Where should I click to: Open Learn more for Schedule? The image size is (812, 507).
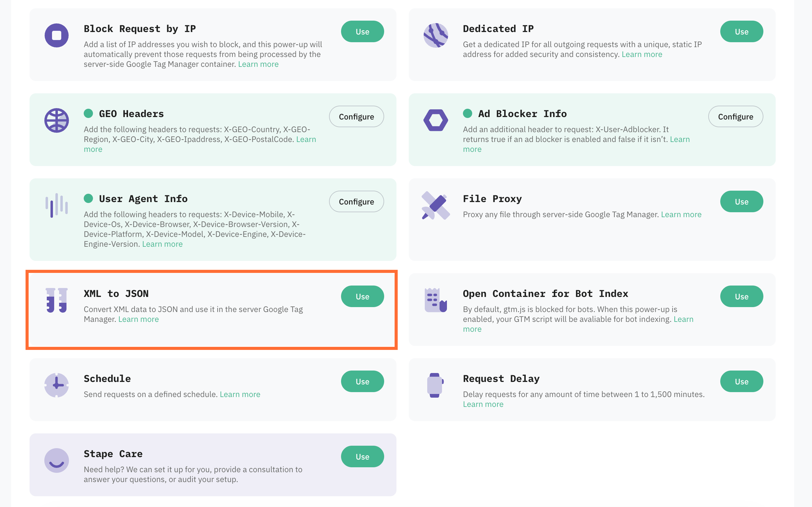coord(240,394)
